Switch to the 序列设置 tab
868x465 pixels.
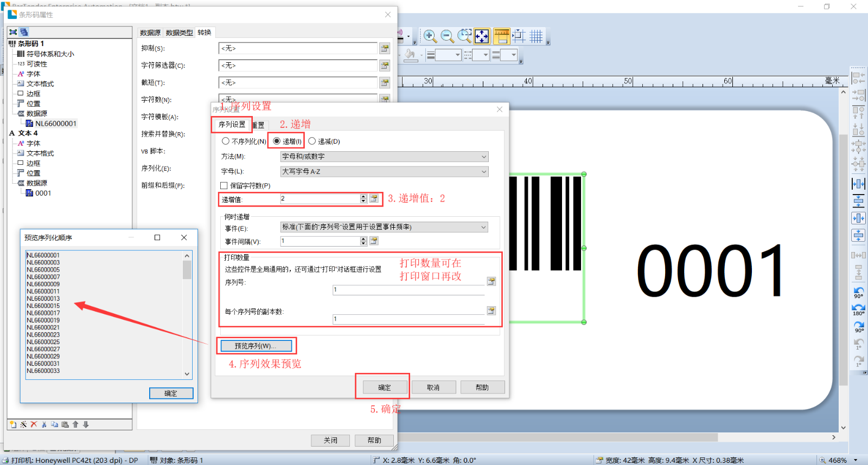click(x=232, y=125)
